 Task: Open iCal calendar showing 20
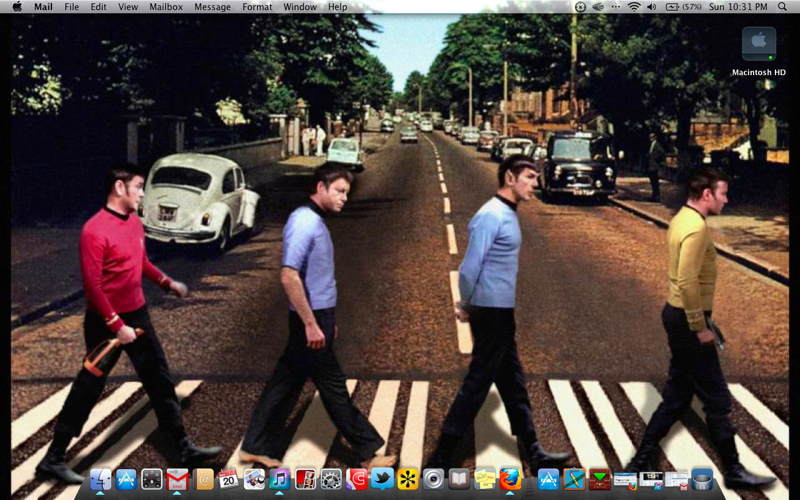(228, 480)
